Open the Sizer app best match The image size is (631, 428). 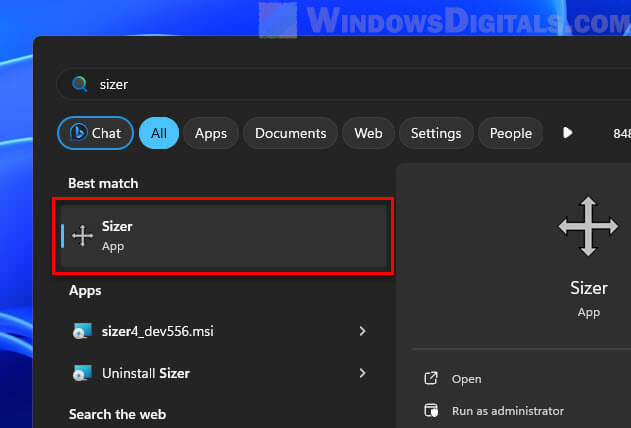[224, 236]
